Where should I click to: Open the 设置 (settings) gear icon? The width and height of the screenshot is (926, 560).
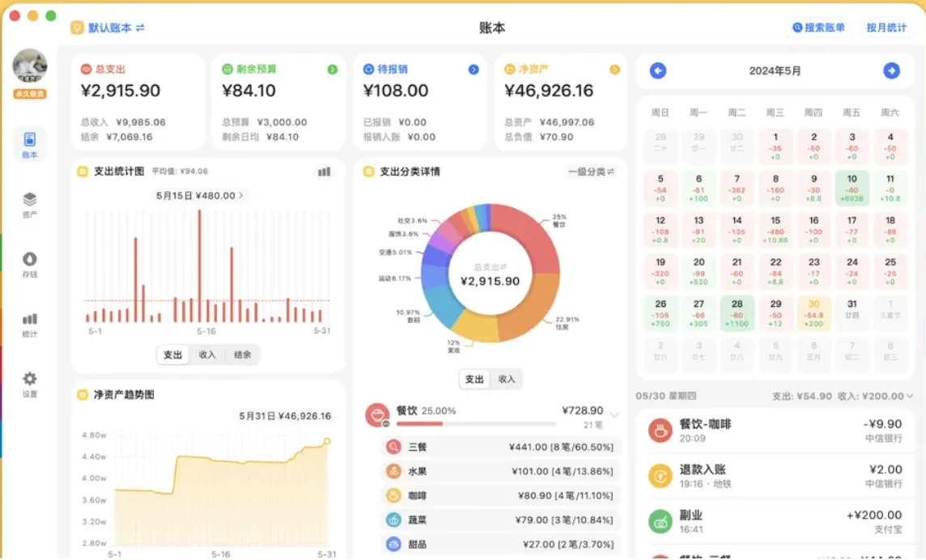pyautogui.click(x=30, y=384)
